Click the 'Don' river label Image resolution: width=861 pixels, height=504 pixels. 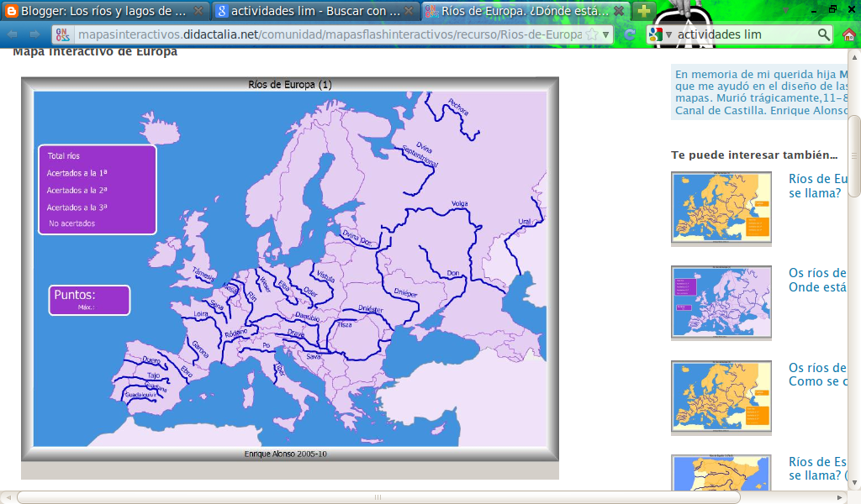[453, 272]
